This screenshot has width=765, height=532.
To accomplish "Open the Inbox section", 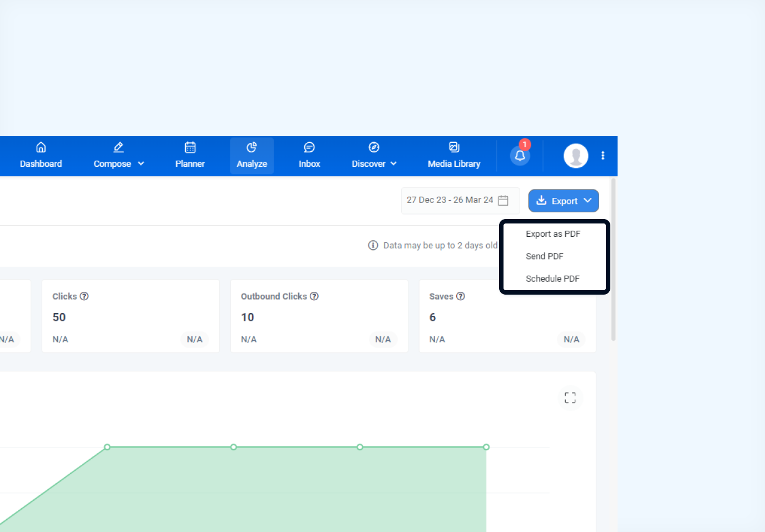I will tap(309, 156).
